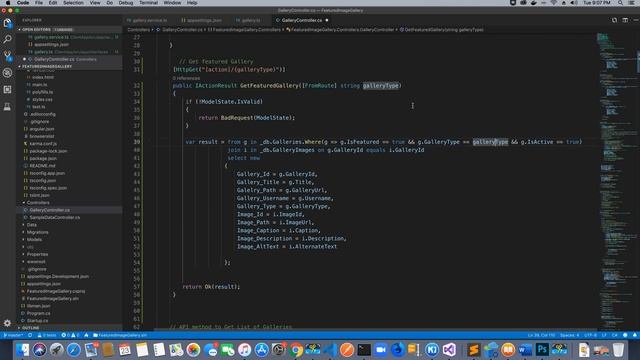Screen dimensions: 640x360
Task: Click the notifications bell in status bar
Action: click(635, 335)
